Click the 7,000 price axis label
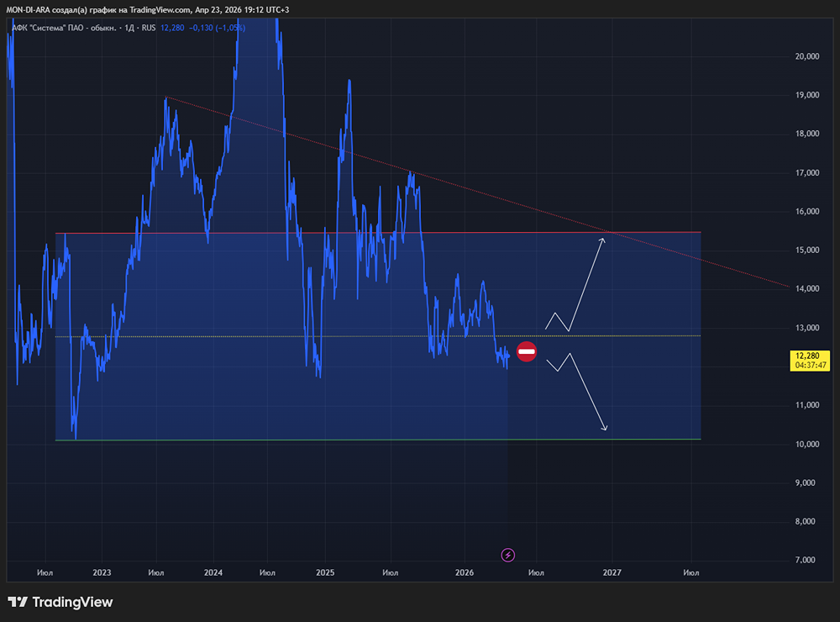 point(806,560)
